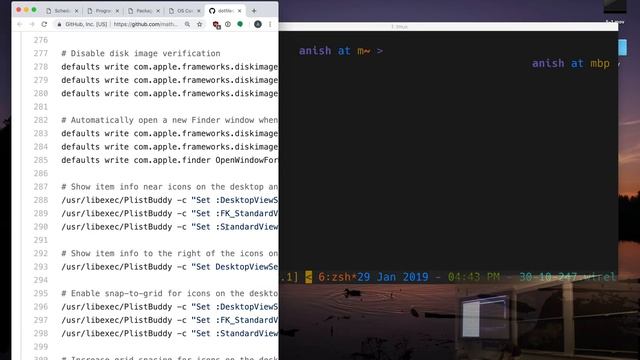This screenshot has width=640, height=360.
Task: Select line number 277 in the code
Action: (41, 53)
